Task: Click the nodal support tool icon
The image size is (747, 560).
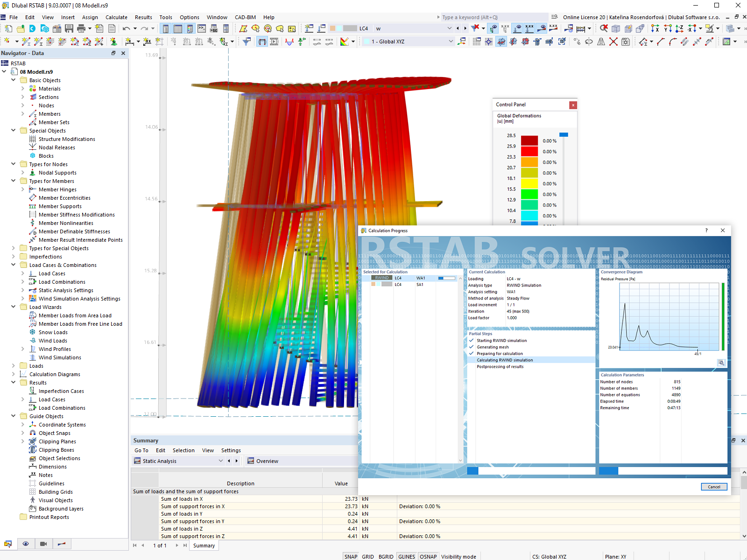Action: click(113, 42)
